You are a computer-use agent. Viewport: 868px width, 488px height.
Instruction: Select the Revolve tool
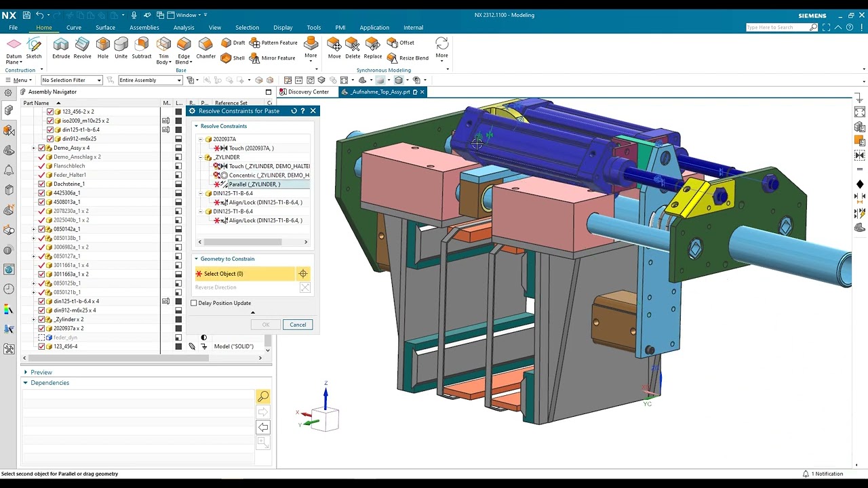point(83,48)
